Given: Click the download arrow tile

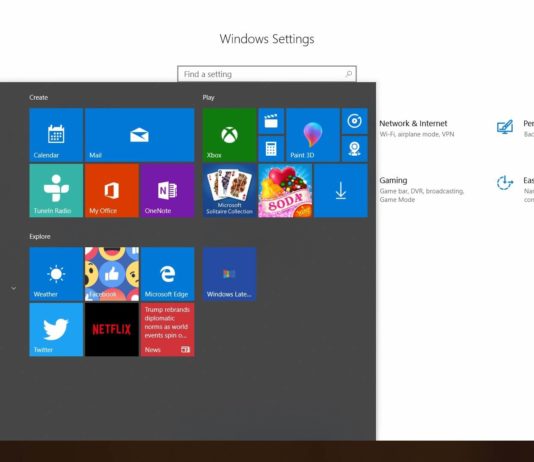Looking at the screenshot, I should tap(341, 191).
